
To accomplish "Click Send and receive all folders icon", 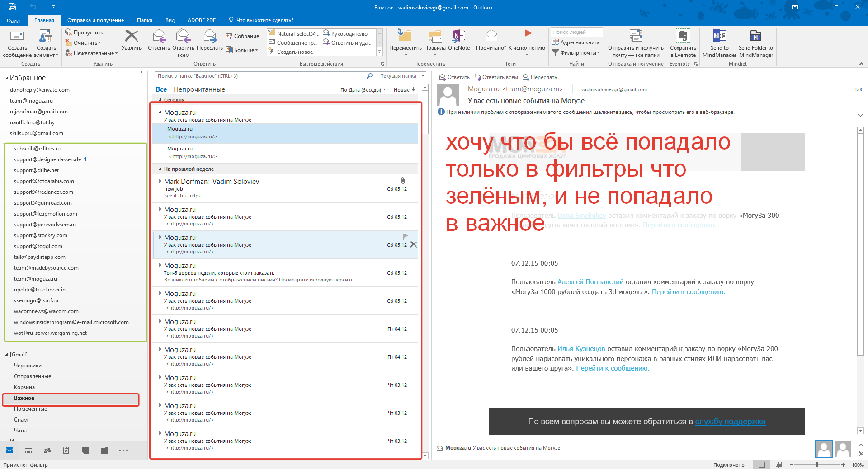I will (636, 36).
